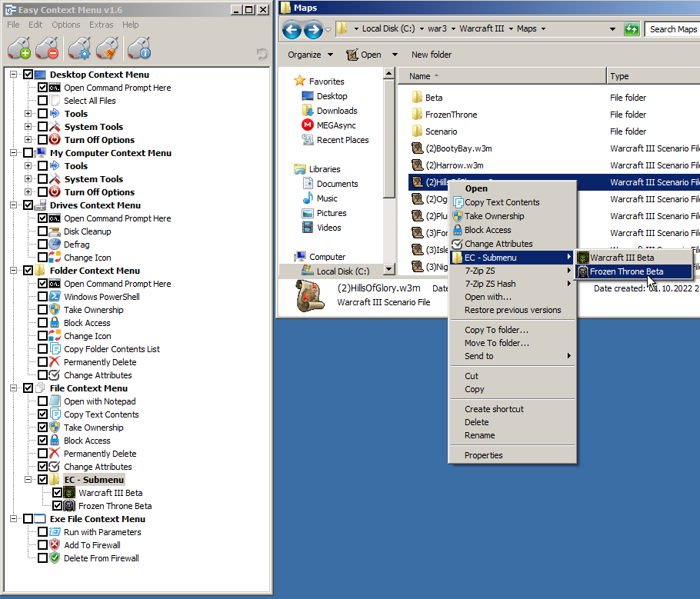The height and width of the screenshot is (599, 700).
Task: Click the green Refresh icon beside address bar
Action: 632,29
